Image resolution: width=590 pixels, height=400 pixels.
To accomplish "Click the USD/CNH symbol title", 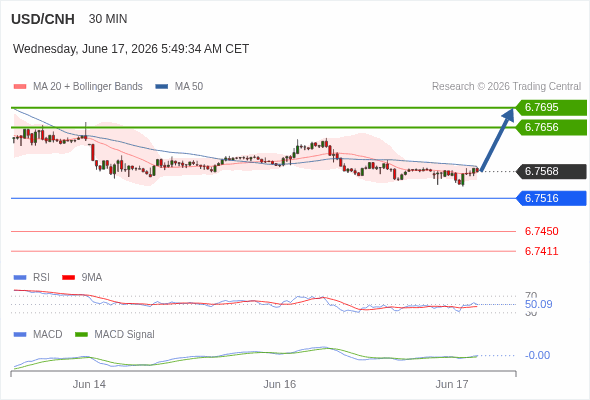I will (43, 19).
